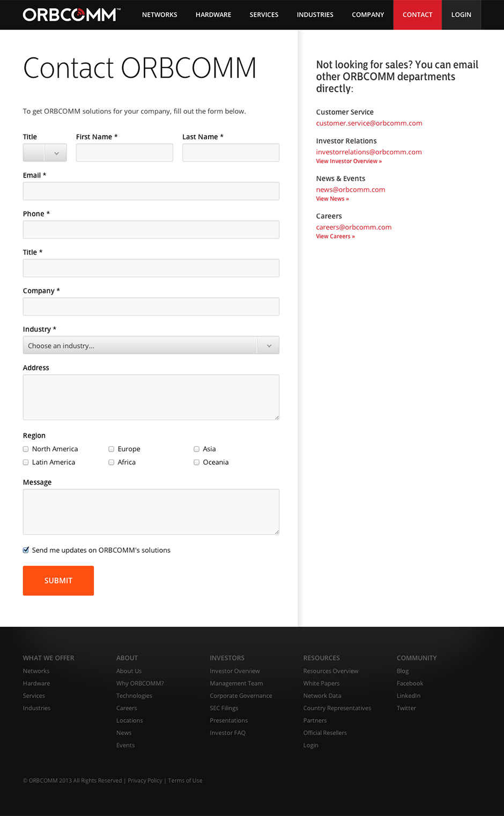This screenshot has width=504, height=816.
Task: Expand the Choose an industry dropdown
Action: click(151, 346)
